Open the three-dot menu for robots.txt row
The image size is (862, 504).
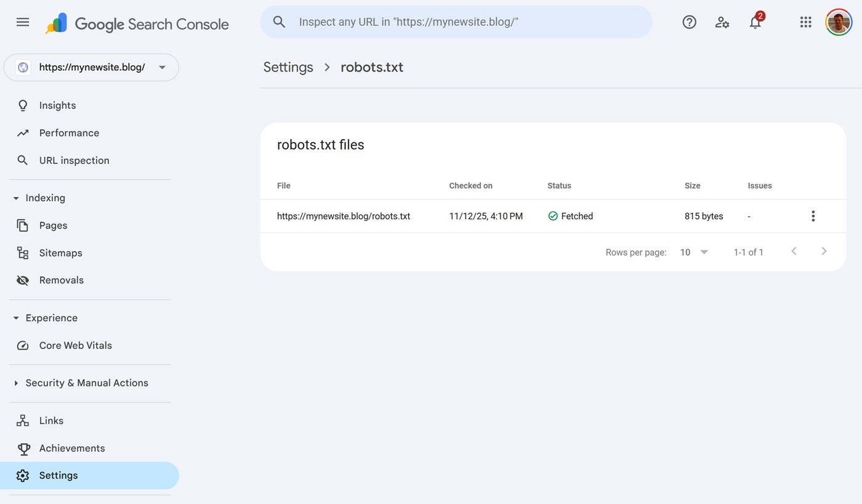tap(813, 216)
